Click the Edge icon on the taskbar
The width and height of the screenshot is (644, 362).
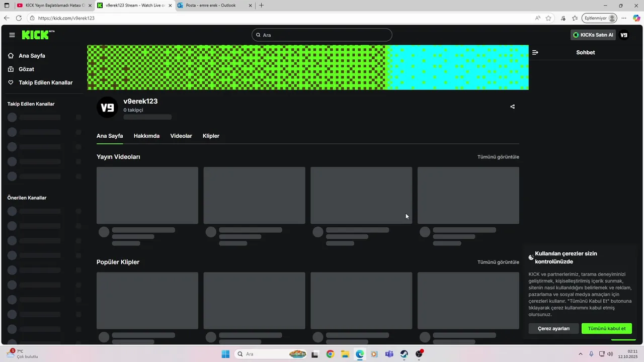[360, 354]
